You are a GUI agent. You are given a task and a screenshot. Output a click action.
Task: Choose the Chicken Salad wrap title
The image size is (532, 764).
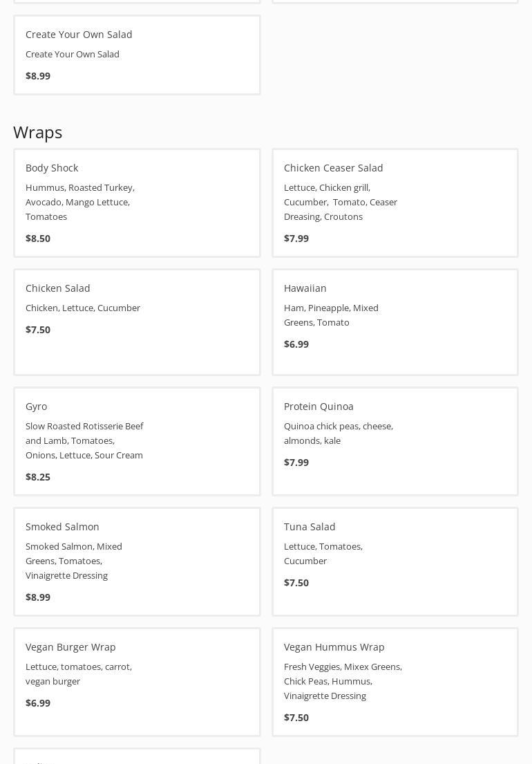58,288
